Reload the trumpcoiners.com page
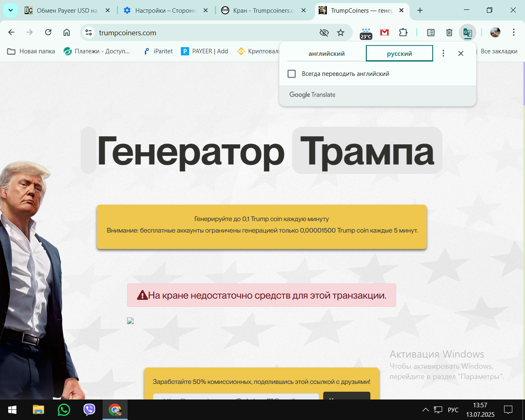 click(x=48, y=32)
